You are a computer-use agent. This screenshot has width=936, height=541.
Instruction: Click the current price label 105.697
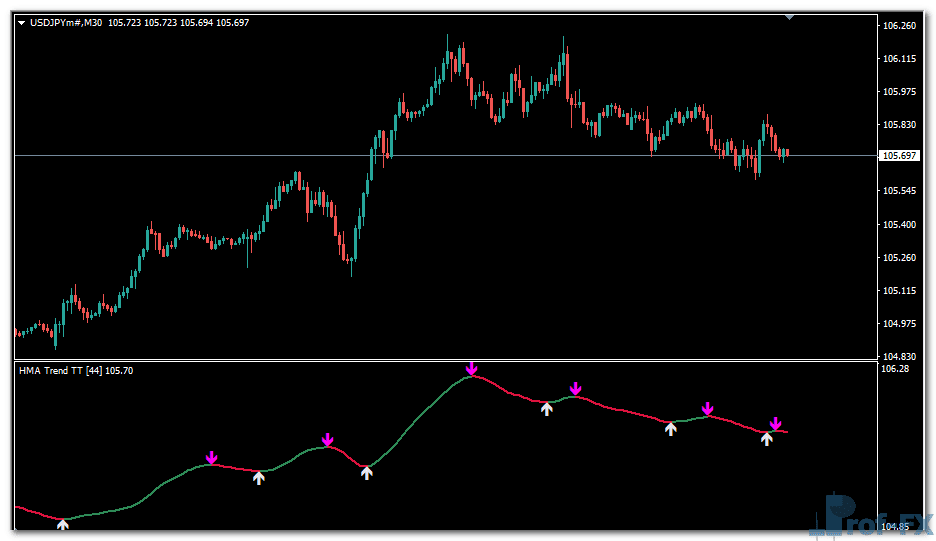click(899, 156)
